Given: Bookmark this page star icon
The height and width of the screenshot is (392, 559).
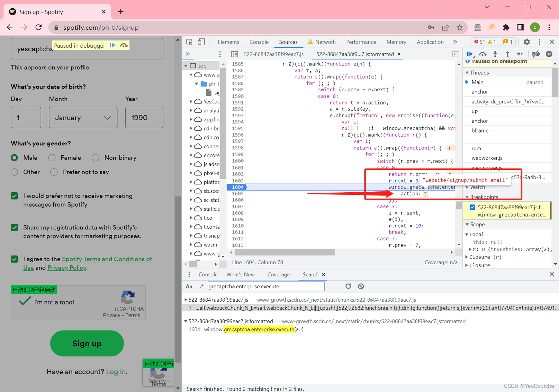Looking at the screenshot, I should coord(460,27).
